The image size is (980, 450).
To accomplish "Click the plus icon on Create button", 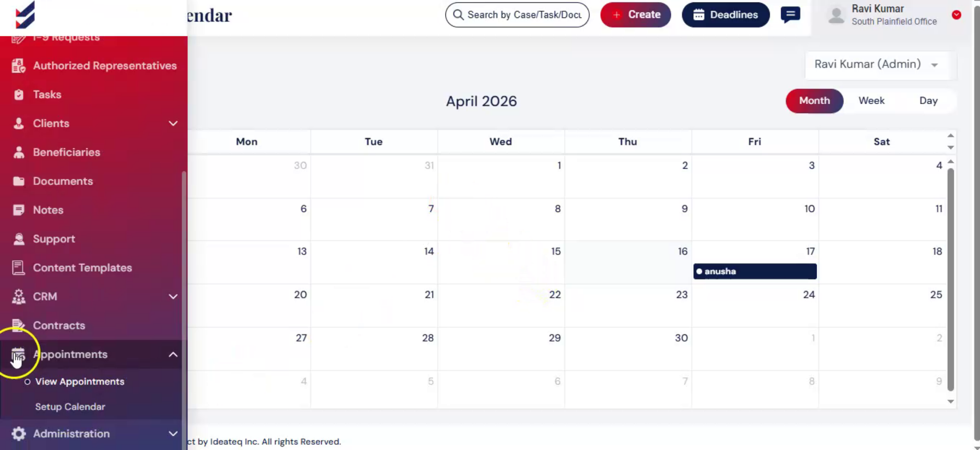I will [x=617, y=15].
